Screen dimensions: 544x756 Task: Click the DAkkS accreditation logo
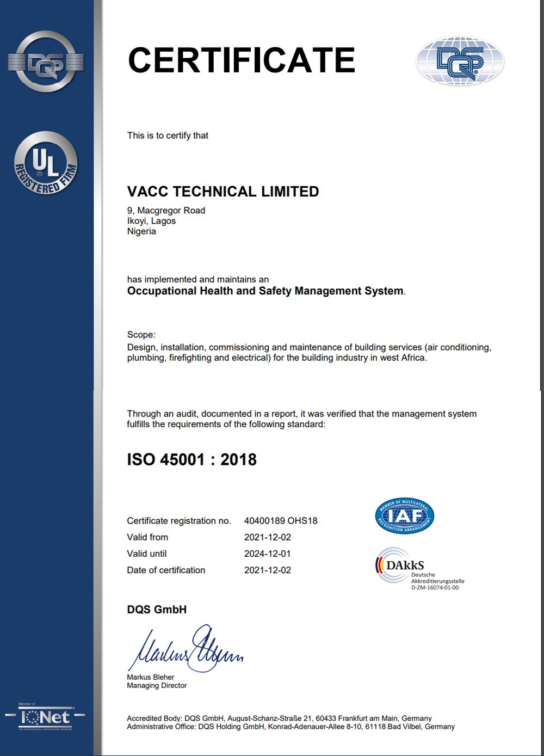click(x=419, y=569)
